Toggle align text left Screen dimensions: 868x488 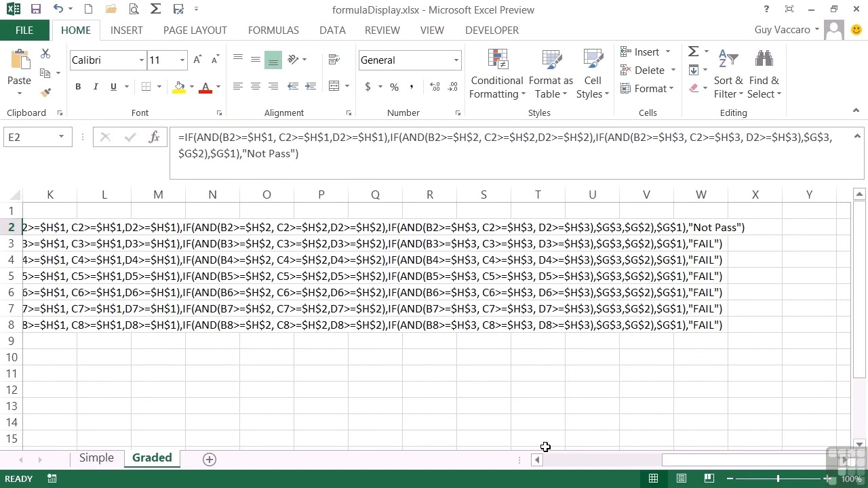coord(238,86)
